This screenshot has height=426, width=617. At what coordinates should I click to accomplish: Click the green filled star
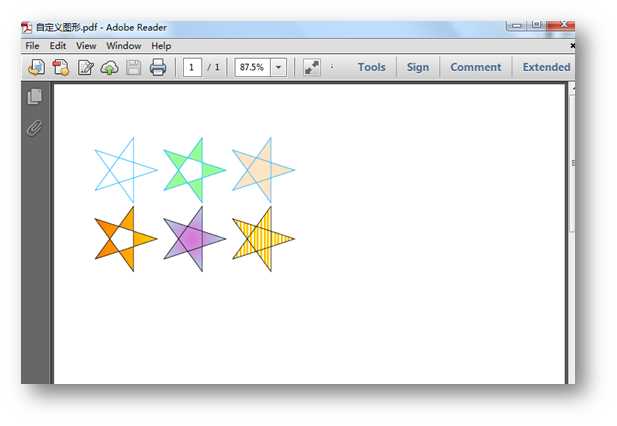pyautogui.click(x=194, y=170)
